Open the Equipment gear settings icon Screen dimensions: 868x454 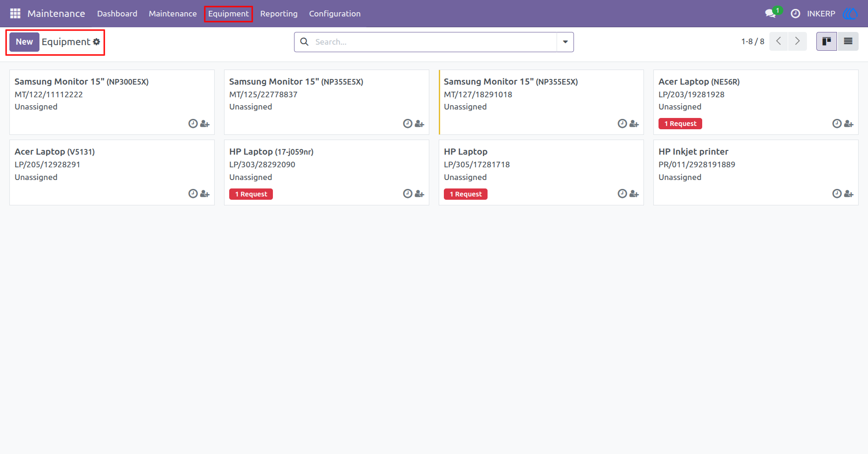[x=96, y=42]
